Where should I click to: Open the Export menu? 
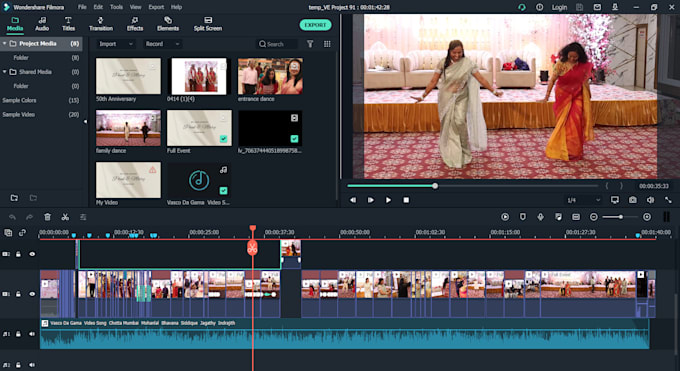click(156, 7)
